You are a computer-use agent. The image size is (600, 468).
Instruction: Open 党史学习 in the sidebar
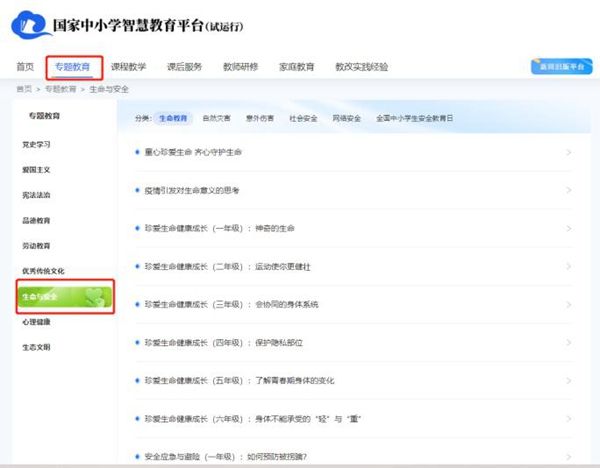pos(36,145)
